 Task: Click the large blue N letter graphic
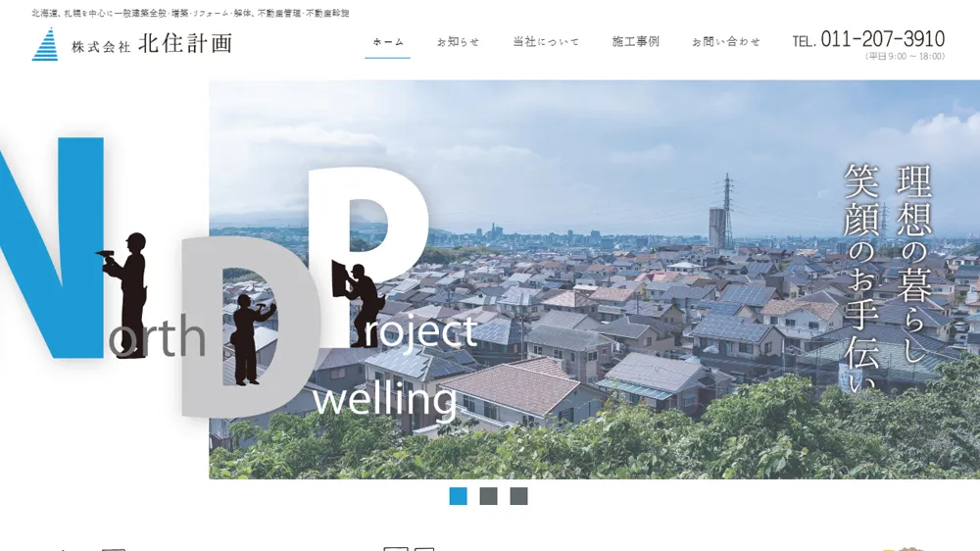tap(50, 248)
